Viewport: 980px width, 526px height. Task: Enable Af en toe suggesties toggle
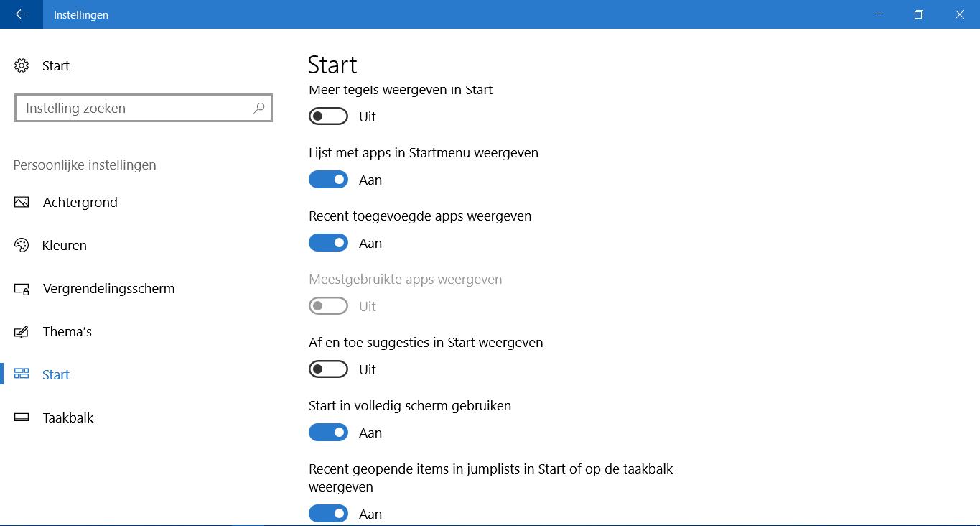coord(328,369)
